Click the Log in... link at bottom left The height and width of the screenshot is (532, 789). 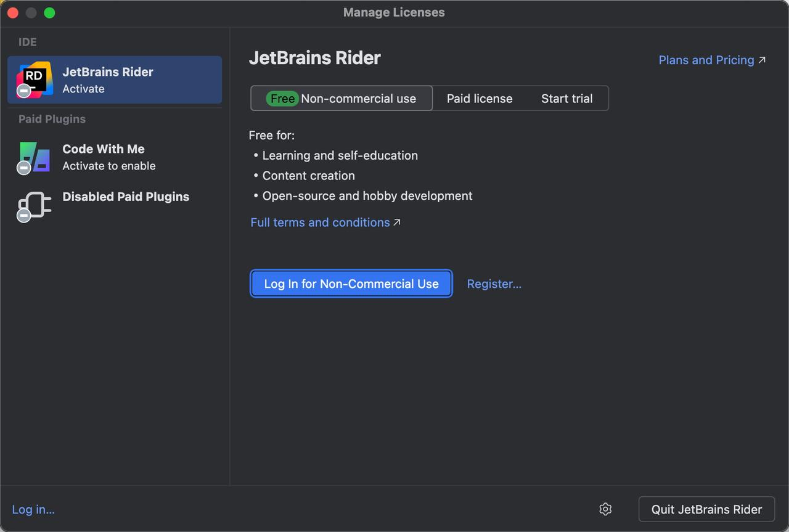click(x=33, y=510)
